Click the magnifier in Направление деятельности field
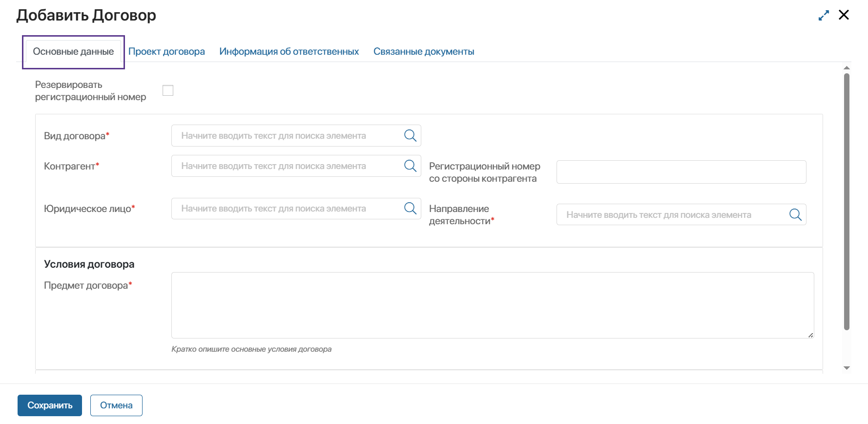868x424 pixels. click(795, 215)
